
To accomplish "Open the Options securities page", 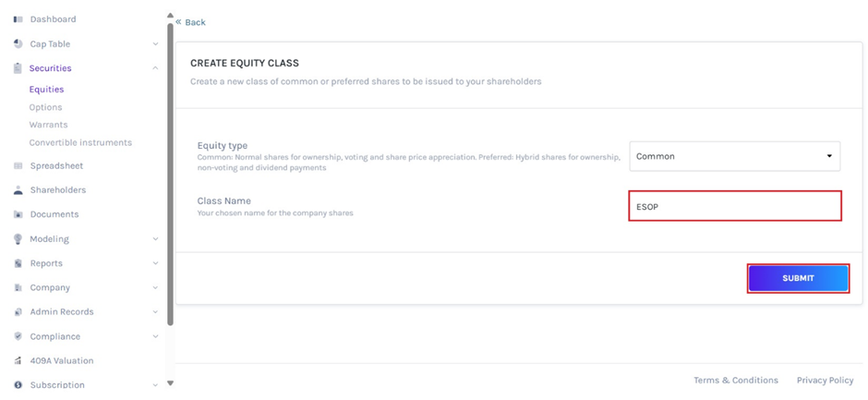I will [45, 107].
